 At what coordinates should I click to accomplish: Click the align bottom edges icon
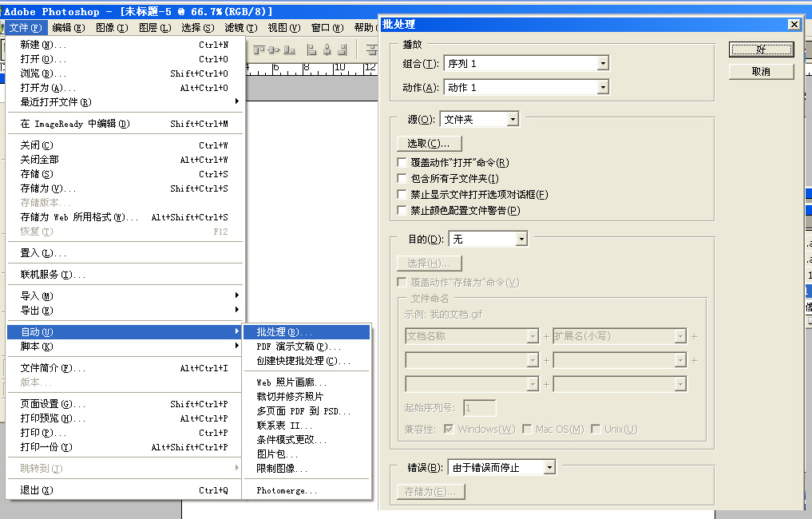(290, 50)
